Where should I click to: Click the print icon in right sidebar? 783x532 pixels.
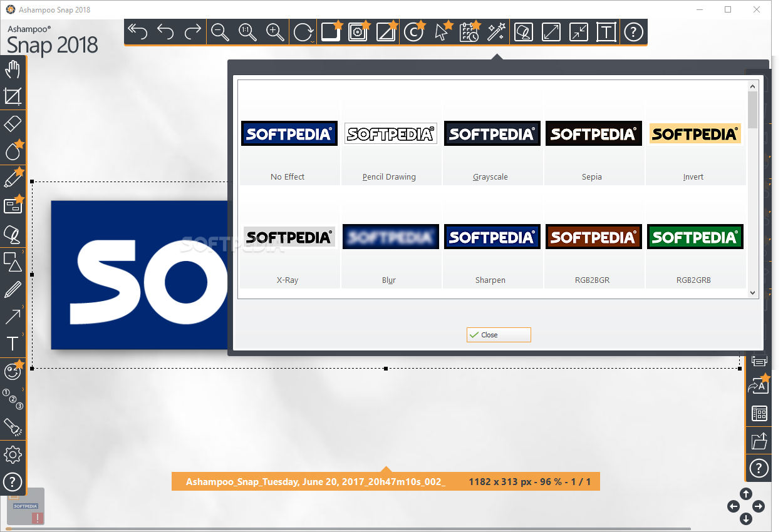coord(759,361)
